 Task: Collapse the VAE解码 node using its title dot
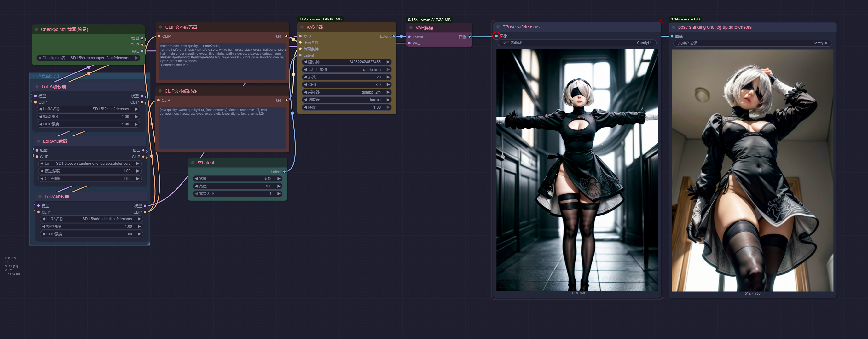coord(411,28)
